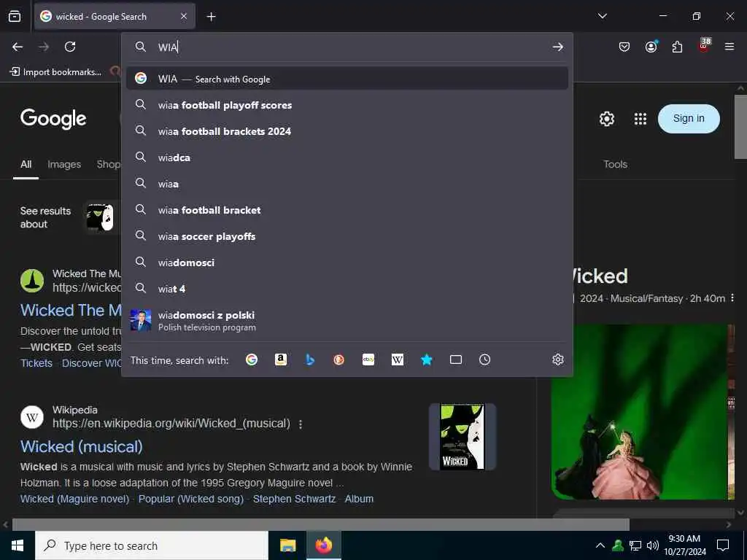This screenshot has width=747, height=560.
Task: Click the Wicked poster under See results about
Action: coord(100,217)
